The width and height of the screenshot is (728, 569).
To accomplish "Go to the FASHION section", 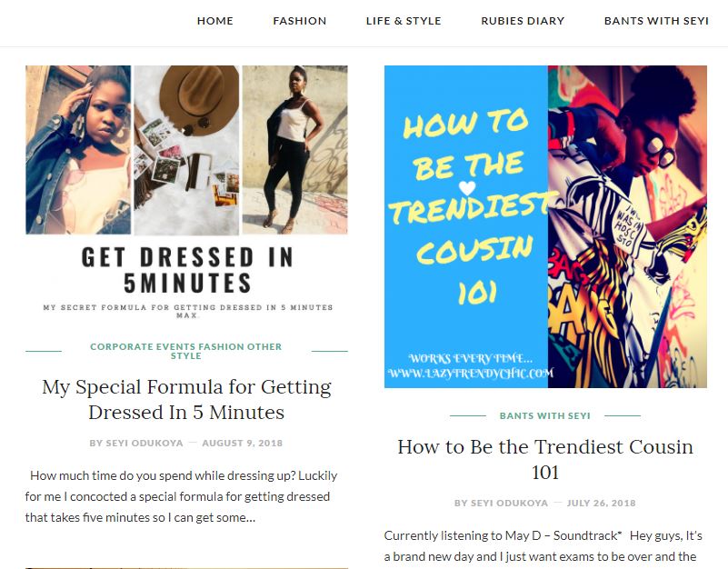I will [x=299, y=21].
